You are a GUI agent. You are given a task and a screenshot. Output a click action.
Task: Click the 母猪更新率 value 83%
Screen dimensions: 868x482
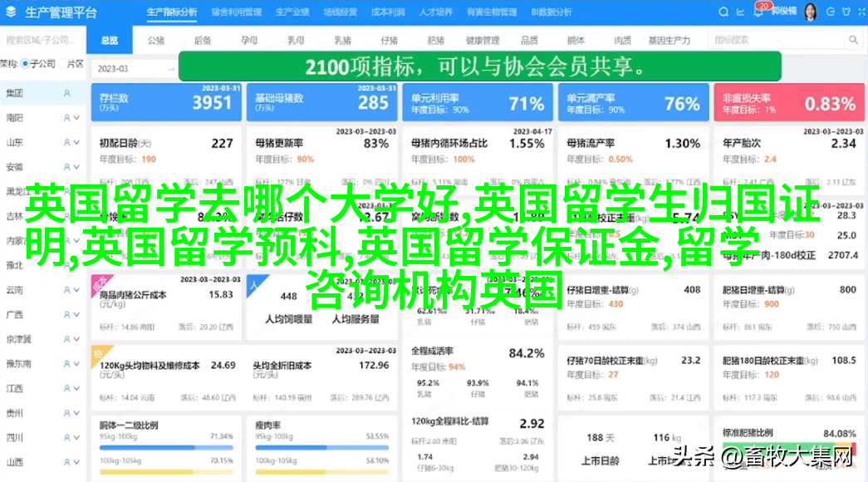376,144
